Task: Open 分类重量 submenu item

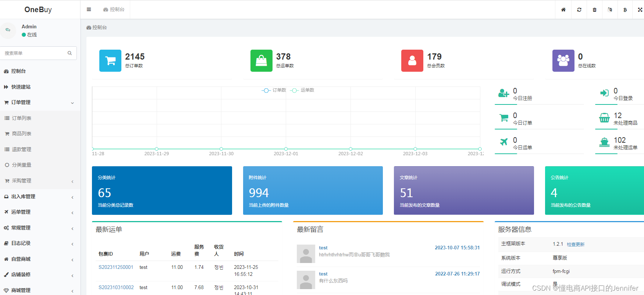Action: tap(40, 165)
